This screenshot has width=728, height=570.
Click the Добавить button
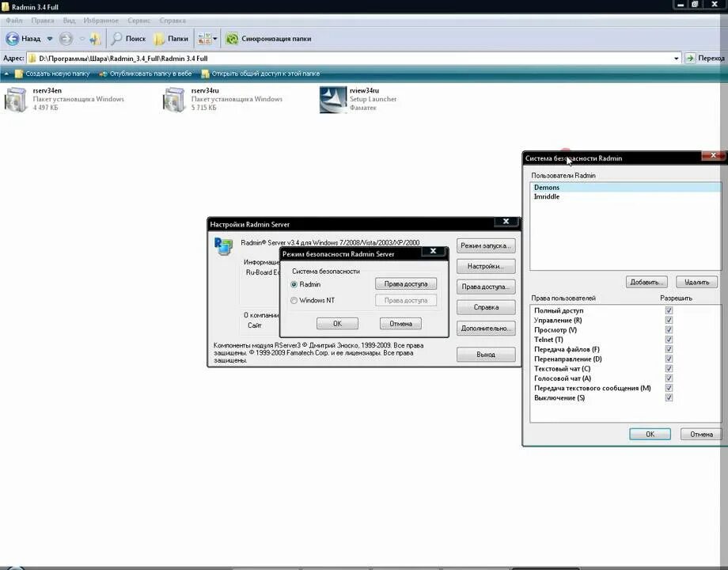646,282
